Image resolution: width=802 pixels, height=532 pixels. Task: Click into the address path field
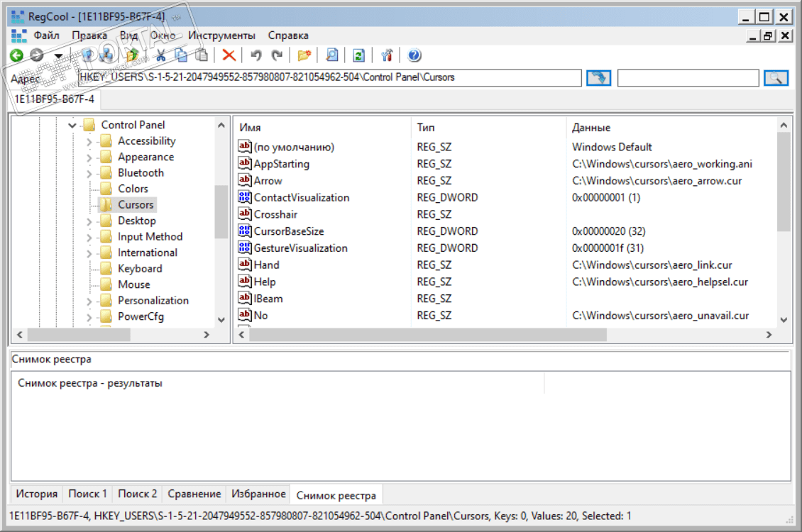pos(329,77)
